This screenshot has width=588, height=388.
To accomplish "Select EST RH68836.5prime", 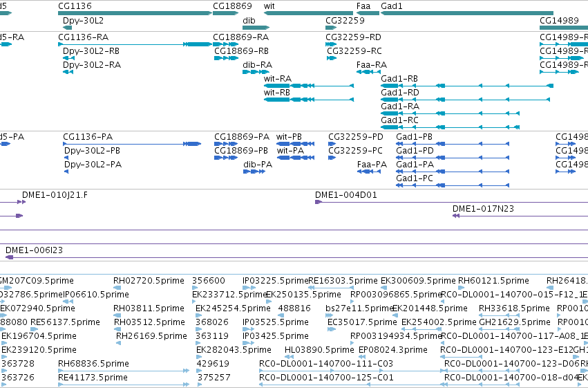I will [x=93, y=364].
